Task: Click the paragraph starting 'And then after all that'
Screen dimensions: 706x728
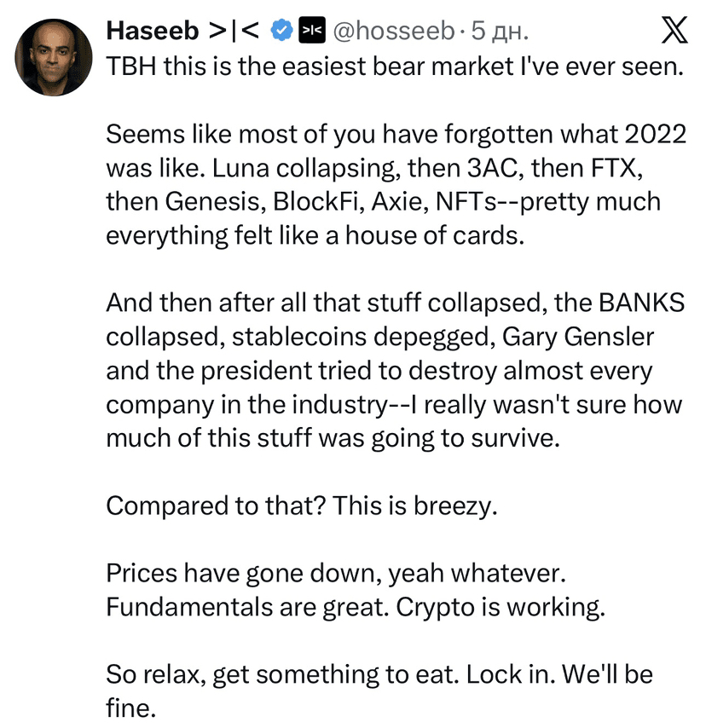Action: pyautogui.click(x=395, y=370)
